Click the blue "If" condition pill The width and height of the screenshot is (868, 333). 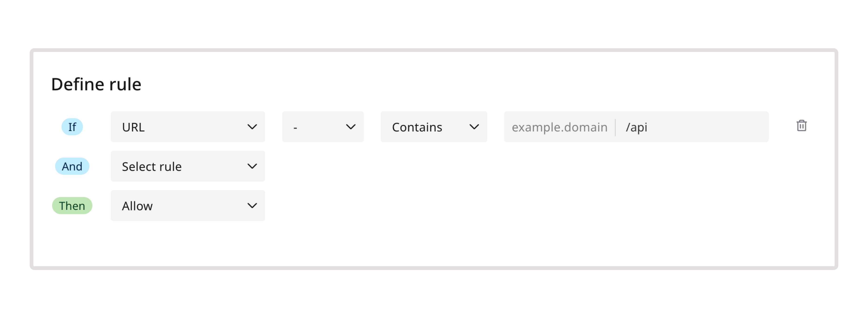click(x=72, y=127)
